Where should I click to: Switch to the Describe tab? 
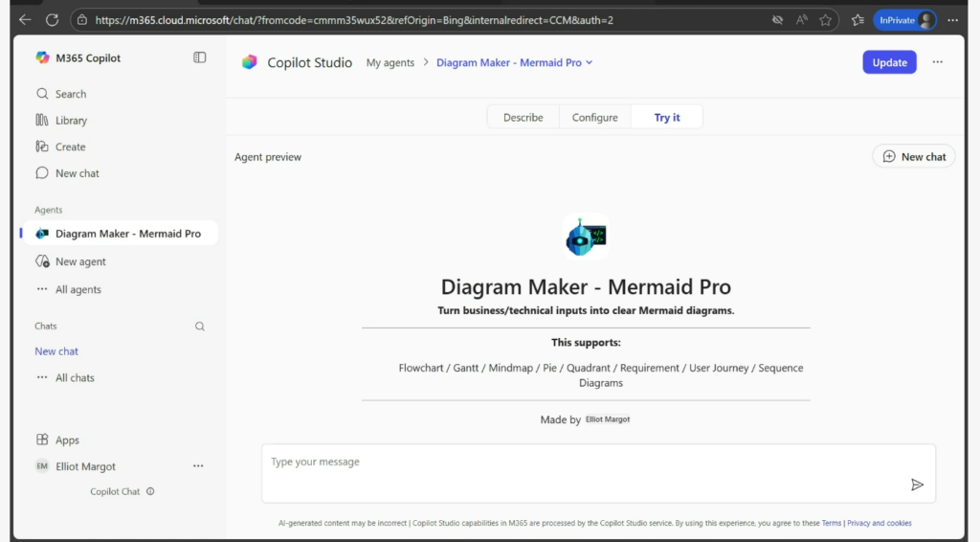(x=523, y=117)
